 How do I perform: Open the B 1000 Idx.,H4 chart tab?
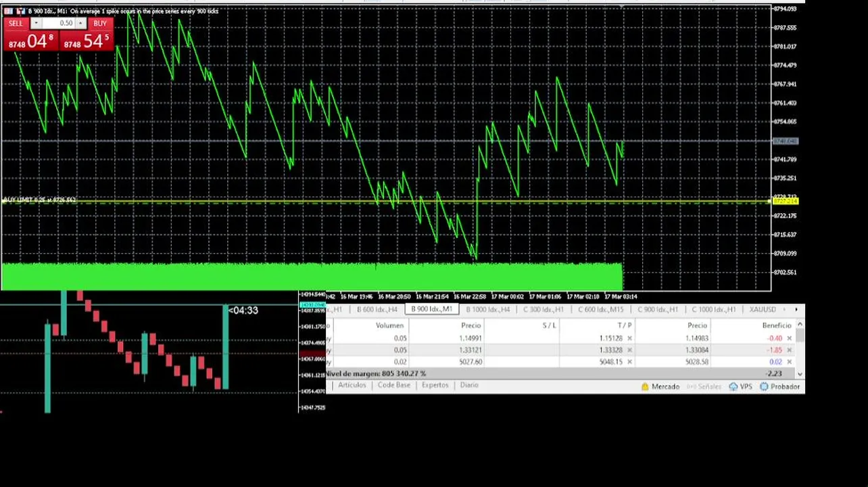pyautogui.click(x=487, y=310)
